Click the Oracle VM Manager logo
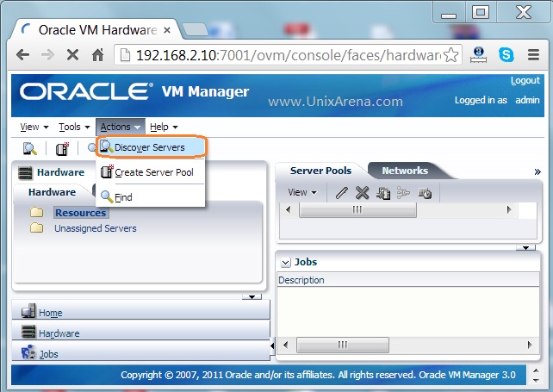The width and height of the screenshot is (553, 392). [x=134, y=91]
